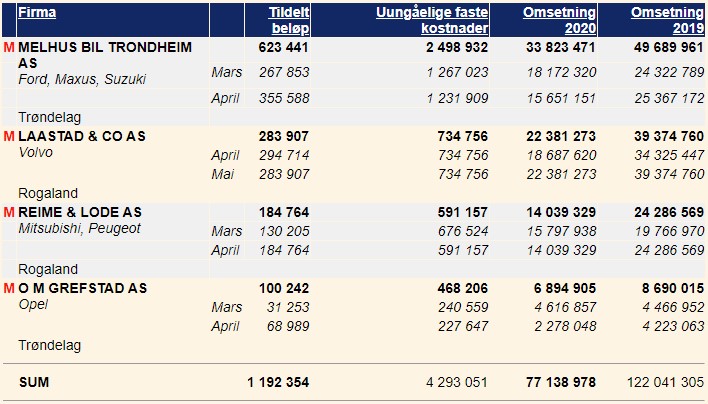Sort by Omsetning 2020 header

(559, 20)
